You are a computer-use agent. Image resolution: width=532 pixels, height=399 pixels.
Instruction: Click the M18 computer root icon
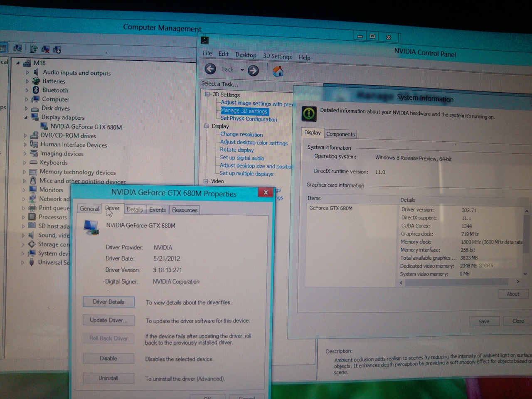(x=27, y=63)
